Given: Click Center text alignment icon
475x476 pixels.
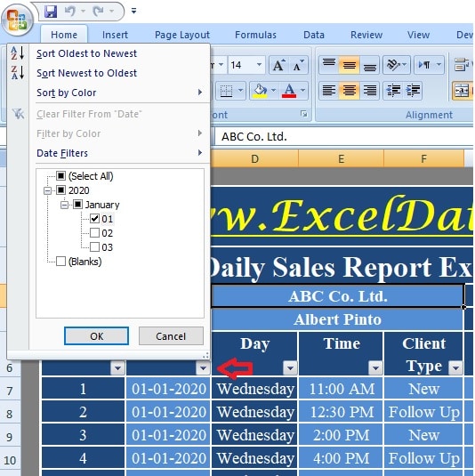Looking at the screenshot, I should click(x=350, y=91).
